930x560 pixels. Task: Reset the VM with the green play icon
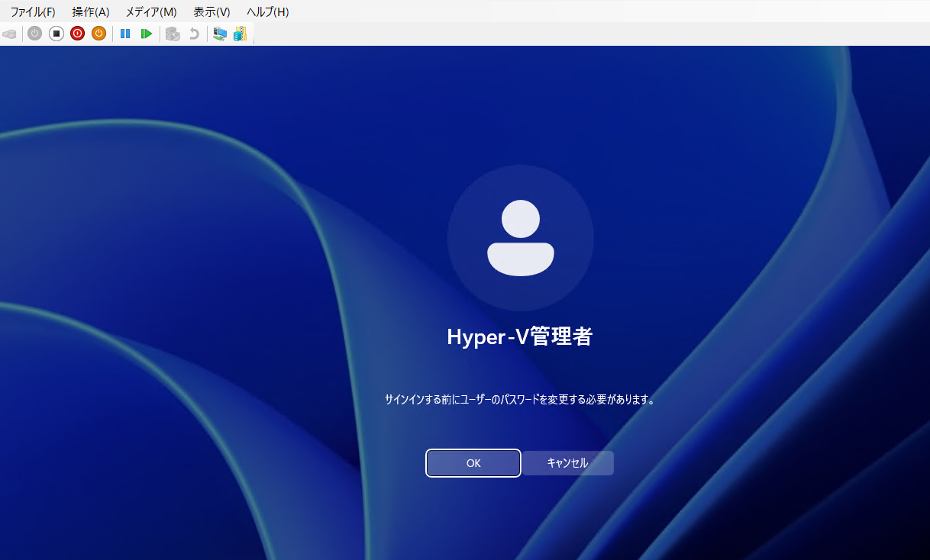[x=147, y=34]
